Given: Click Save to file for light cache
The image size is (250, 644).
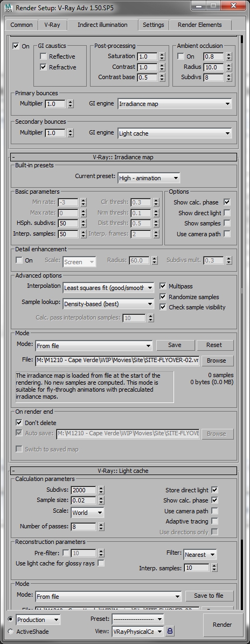Looking at the screenshot, I should [209, 596].
